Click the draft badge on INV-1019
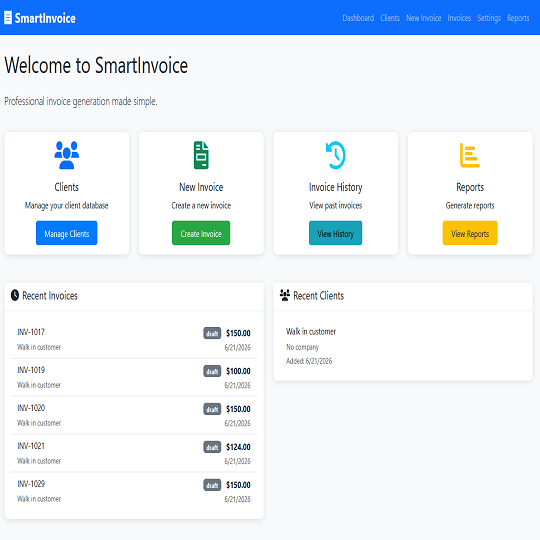The height and width of the screenshot is (540, 540). (x=212, y=371)
